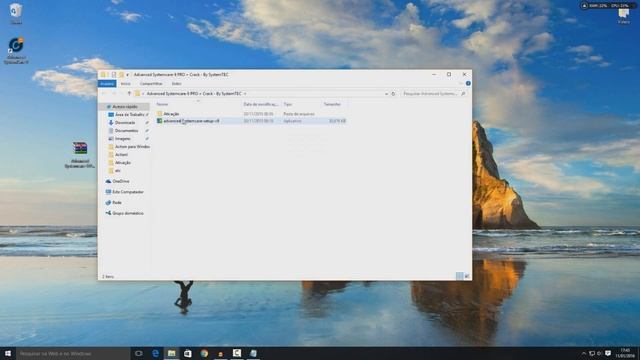Click the Advanced SystemCare 9 desktop shortcut

16,51
